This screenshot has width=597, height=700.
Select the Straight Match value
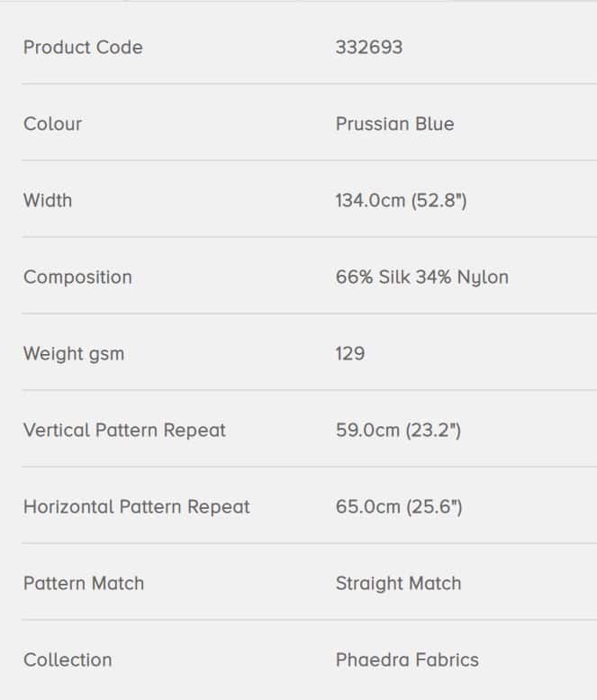[x=398, y=584]
